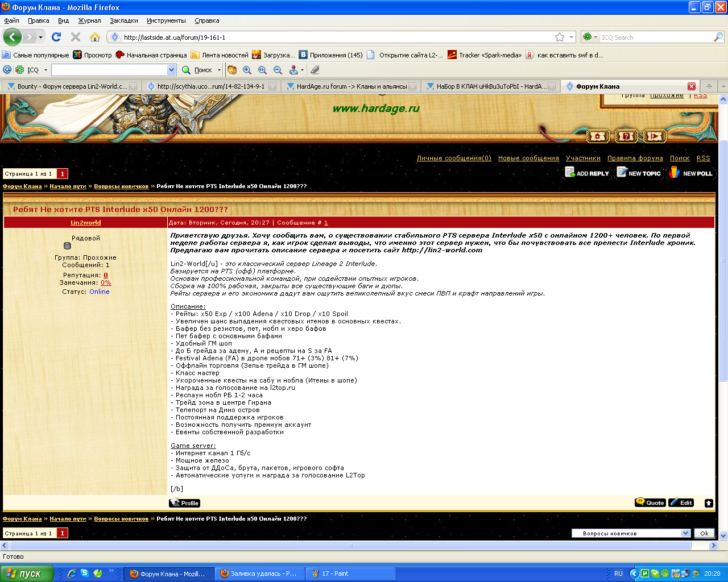Open the Поиск button dropdown arrow

[x=219, y=70]
